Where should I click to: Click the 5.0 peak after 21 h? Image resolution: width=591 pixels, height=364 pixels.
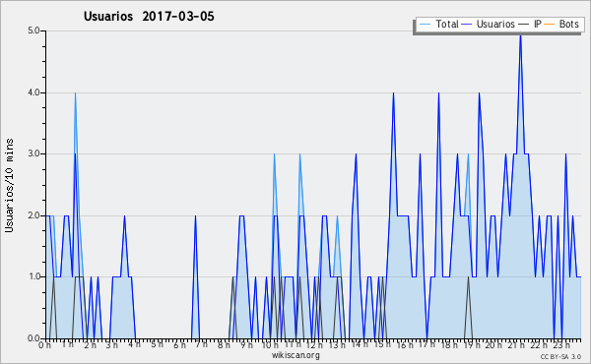point(520,34)
